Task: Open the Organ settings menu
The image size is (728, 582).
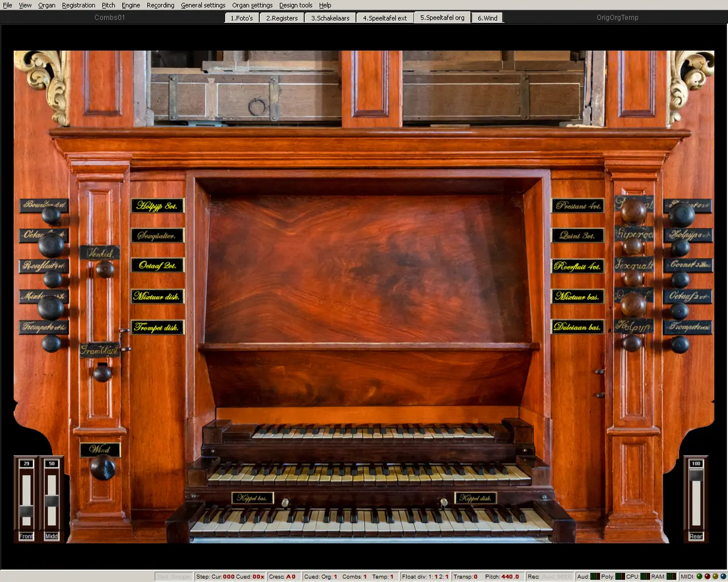Action: click(252, 5)
